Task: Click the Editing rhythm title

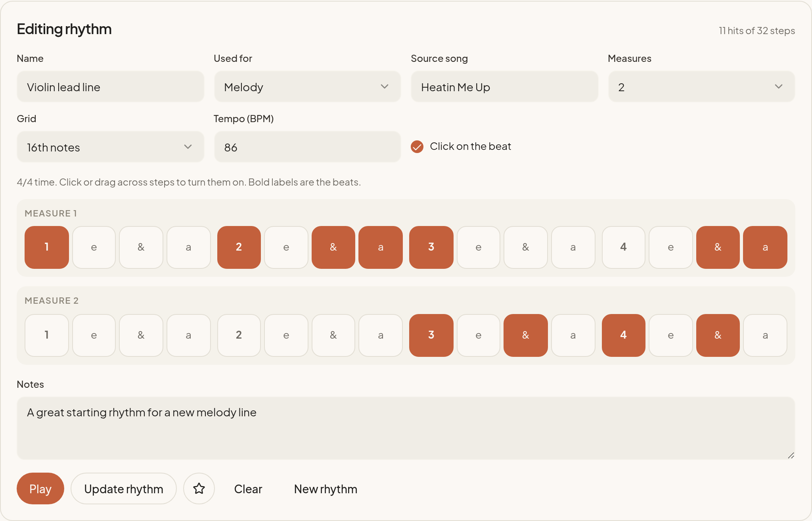Action: click(x=64, y=29)
